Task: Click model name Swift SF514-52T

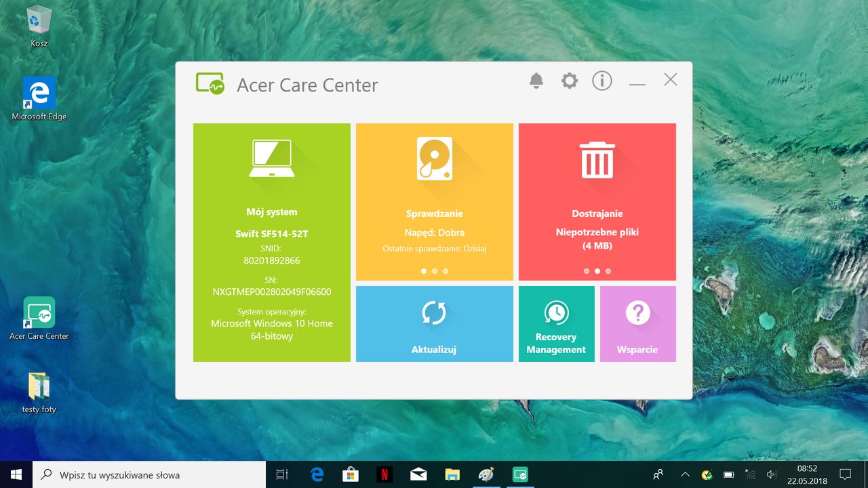Action: (x=272, y=234)
